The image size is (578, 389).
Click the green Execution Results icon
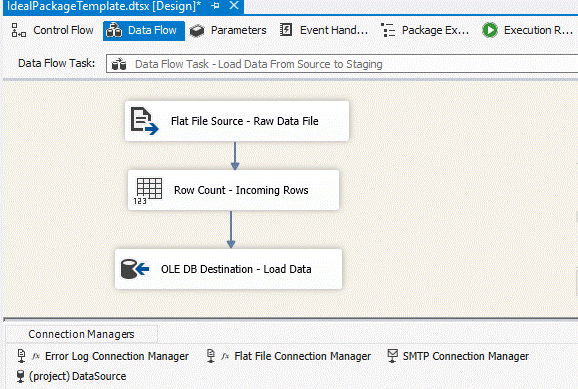tap(490, 30)
